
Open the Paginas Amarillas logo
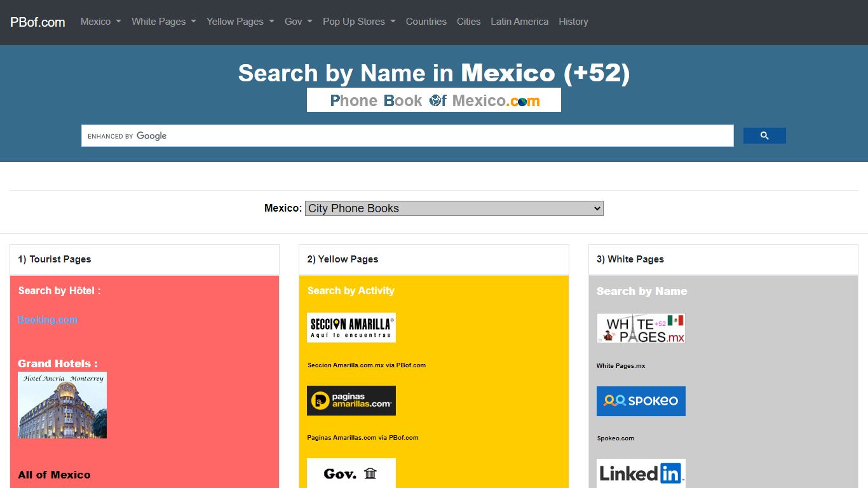[351, 400]
